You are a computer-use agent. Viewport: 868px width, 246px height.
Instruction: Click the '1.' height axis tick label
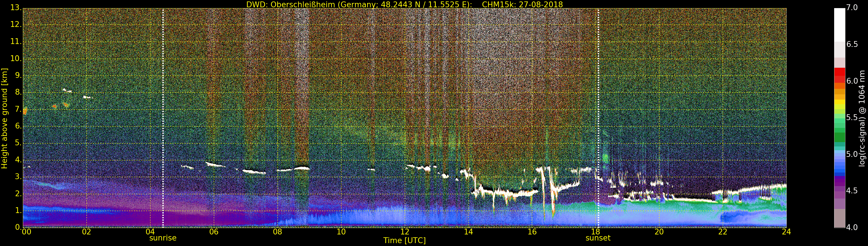click(x=19, y=210)
